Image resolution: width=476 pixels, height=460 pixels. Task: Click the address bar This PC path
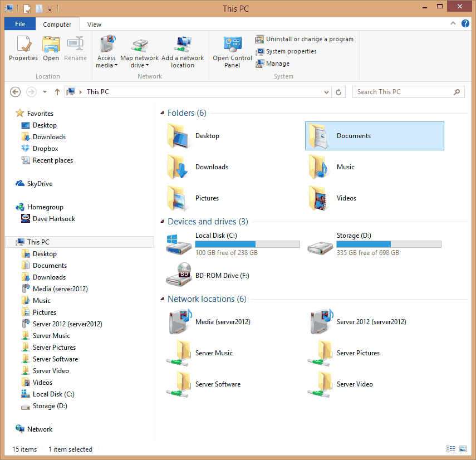[x=98, y=92]
